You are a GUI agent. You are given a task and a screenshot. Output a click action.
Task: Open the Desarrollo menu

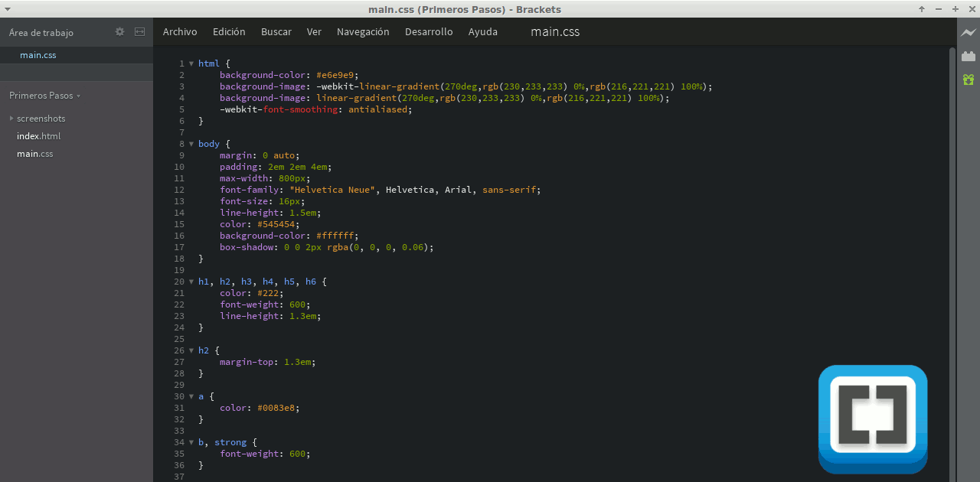pos(429,31)
